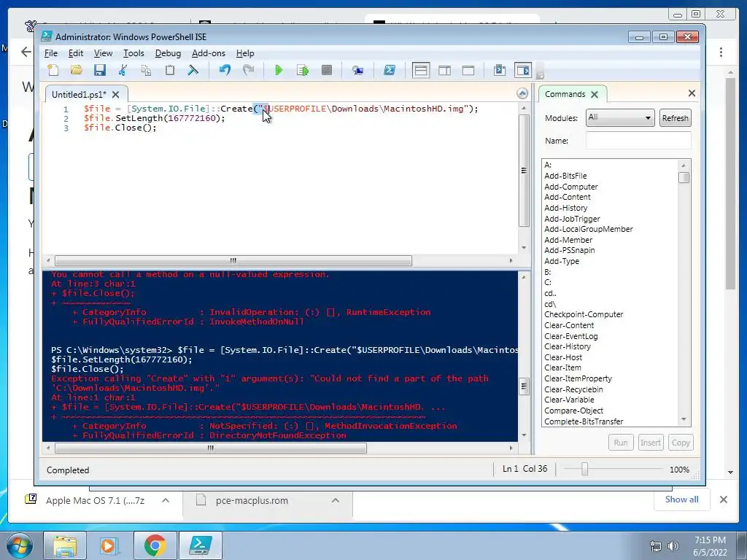Select the Untitled1.ps1 script tab
This screenshot has height=560, width=747.
click(79, 94)
